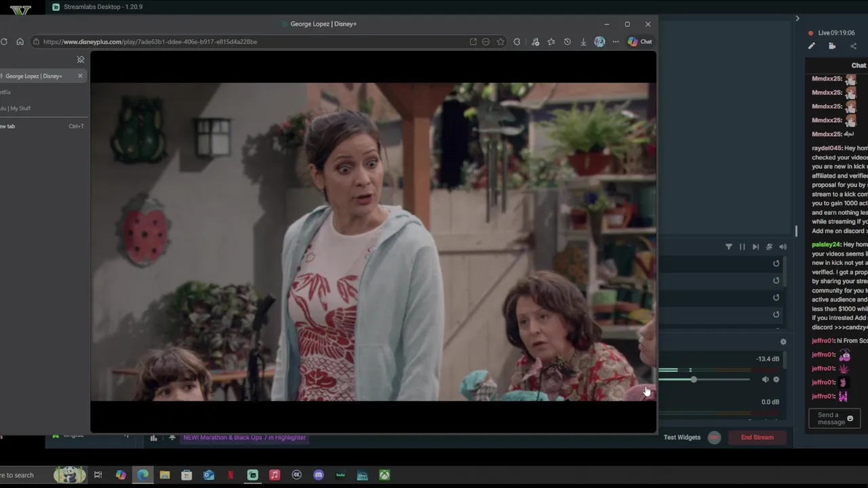Replay the first recent event
This screenshot has width=868, height=488.
pyautogui.click(x=776, y=264)
